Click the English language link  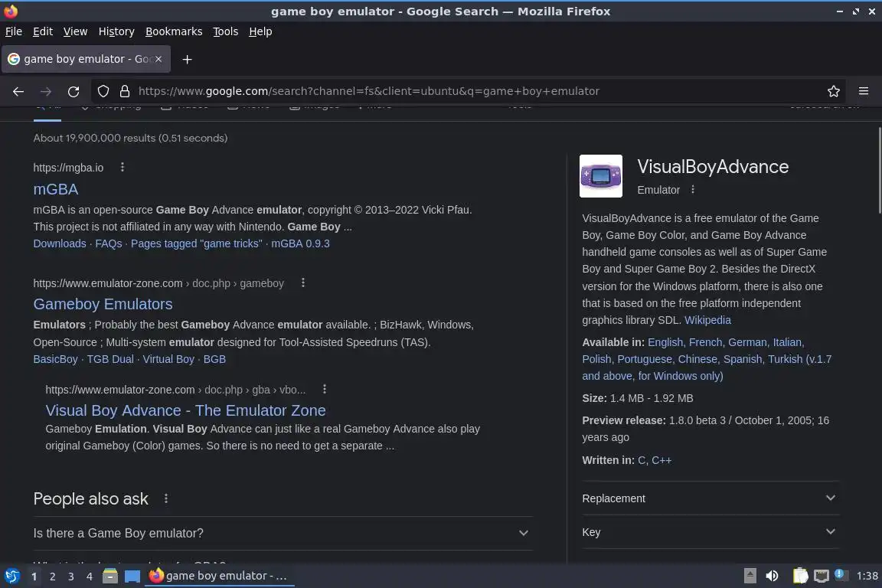pos(665,342)
